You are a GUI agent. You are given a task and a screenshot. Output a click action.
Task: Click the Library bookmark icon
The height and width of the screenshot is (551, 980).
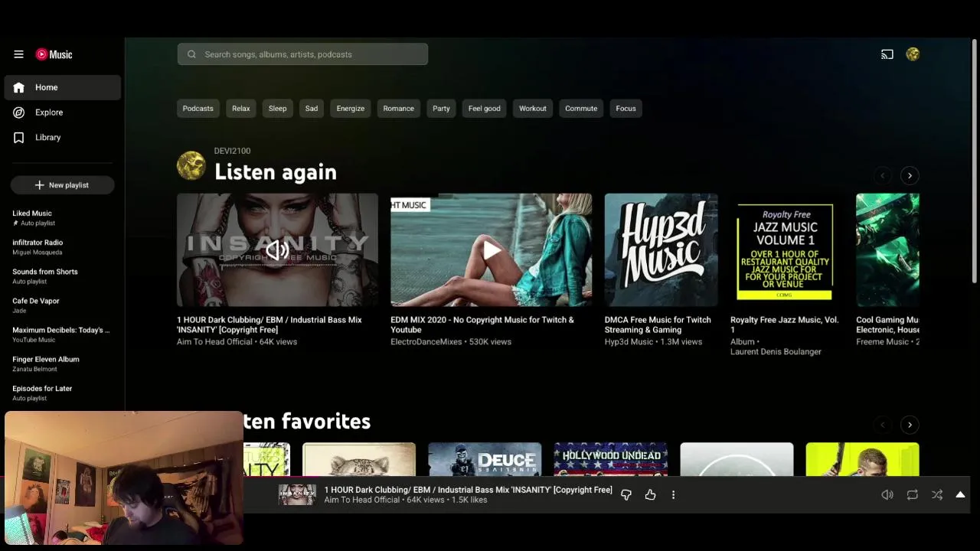tap(18, 138)
